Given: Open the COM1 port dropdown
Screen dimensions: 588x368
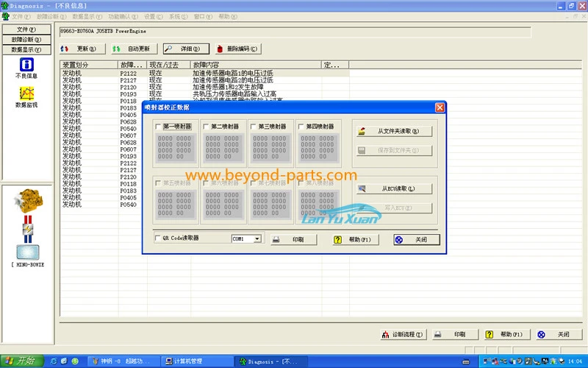Looking at the screenshot, I should click(x=257, y=238).
